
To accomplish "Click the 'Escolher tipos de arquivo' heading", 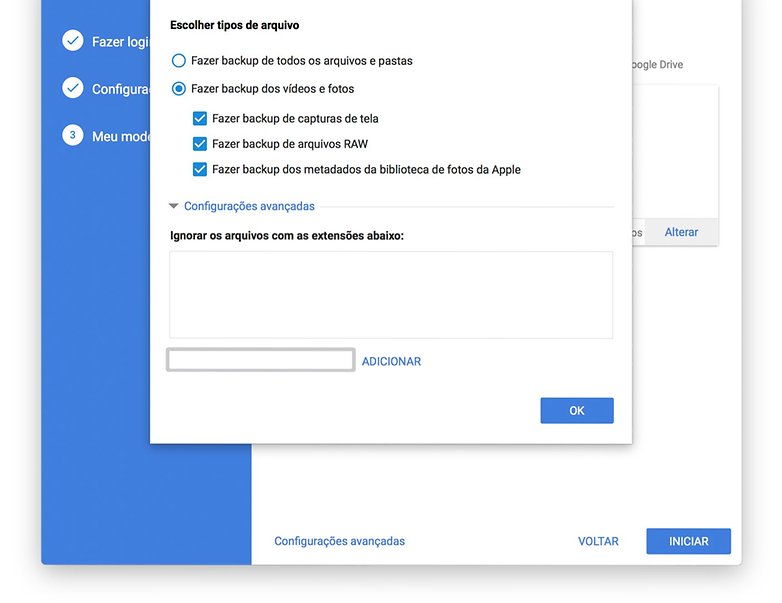I will pos(234,25).
